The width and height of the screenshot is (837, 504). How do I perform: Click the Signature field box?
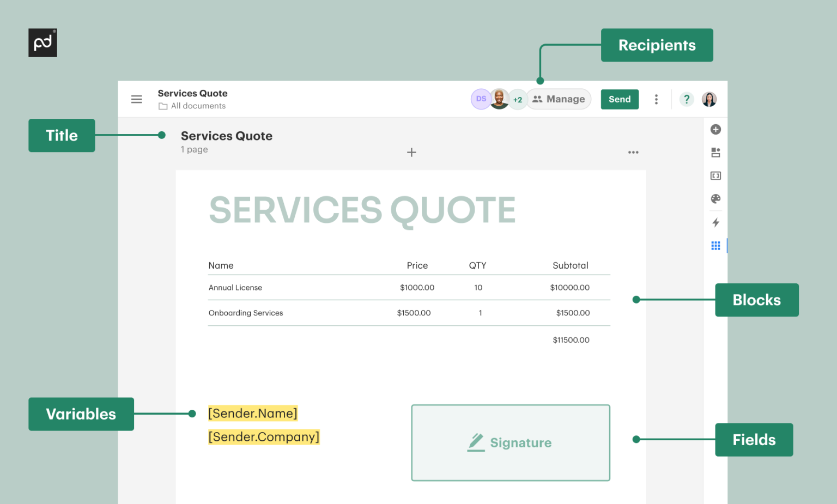[x=511, y=442]
